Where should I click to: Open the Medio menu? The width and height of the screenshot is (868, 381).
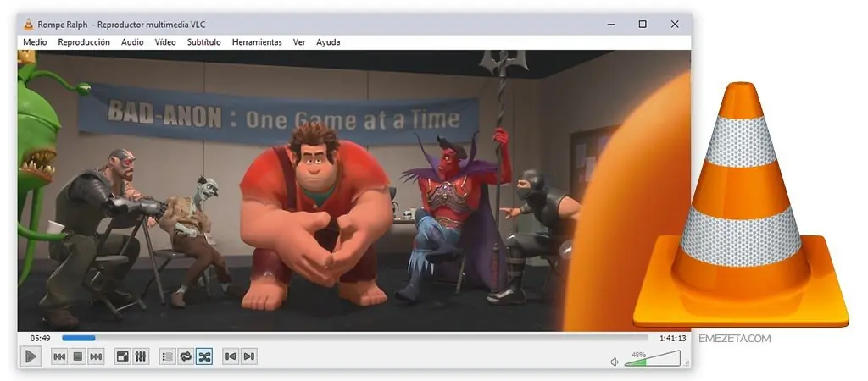(35, 42)
